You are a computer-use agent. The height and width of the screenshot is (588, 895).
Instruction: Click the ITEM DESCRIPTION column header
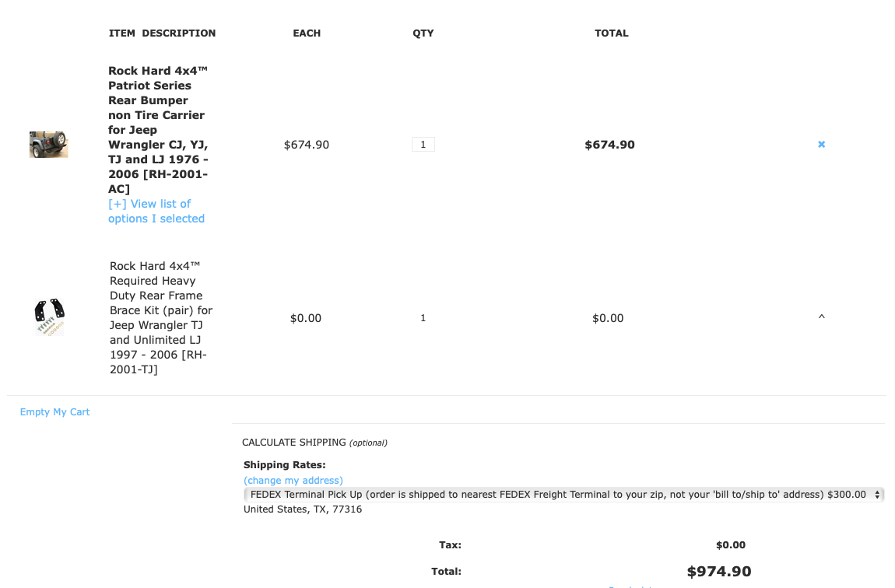(162, 33)
